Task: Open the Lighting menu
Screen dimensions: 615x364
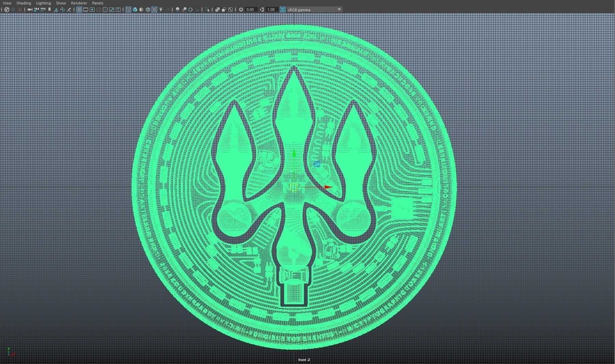Action: 43,3
